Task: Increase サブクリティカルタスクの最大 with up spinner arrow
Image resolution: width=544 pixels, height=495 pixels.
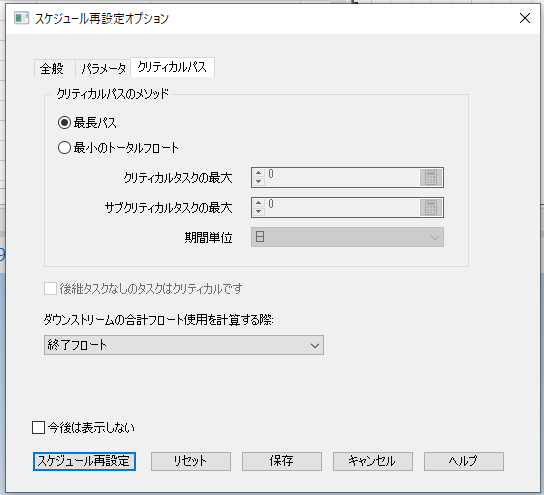Action: click(x=258, y=204)
